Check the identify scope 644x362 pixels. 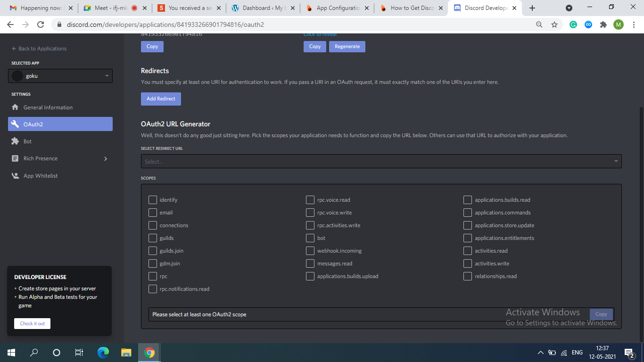pos(153,200)
